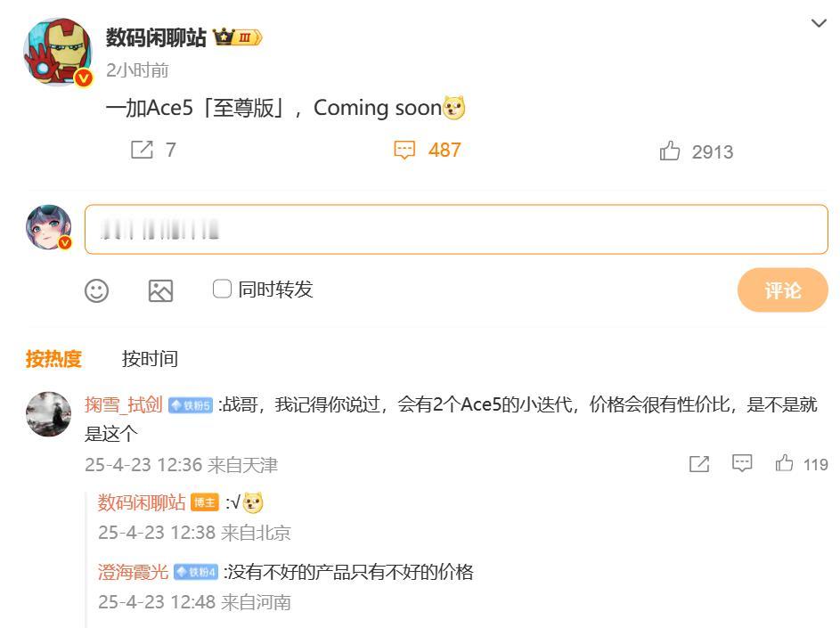
Task: Like the comment by 掬雪_拭剑
Action: click(x=784, y=463)
